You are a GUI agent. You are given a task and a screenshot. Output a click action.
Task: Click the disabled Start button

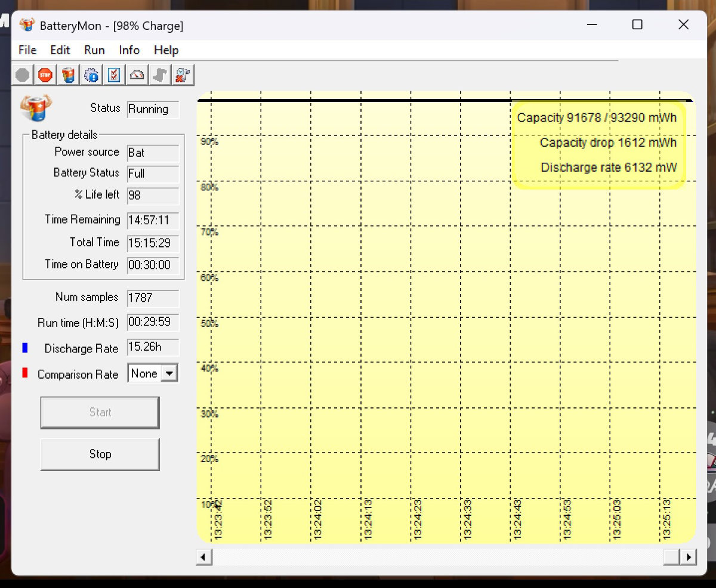point(100,412)
